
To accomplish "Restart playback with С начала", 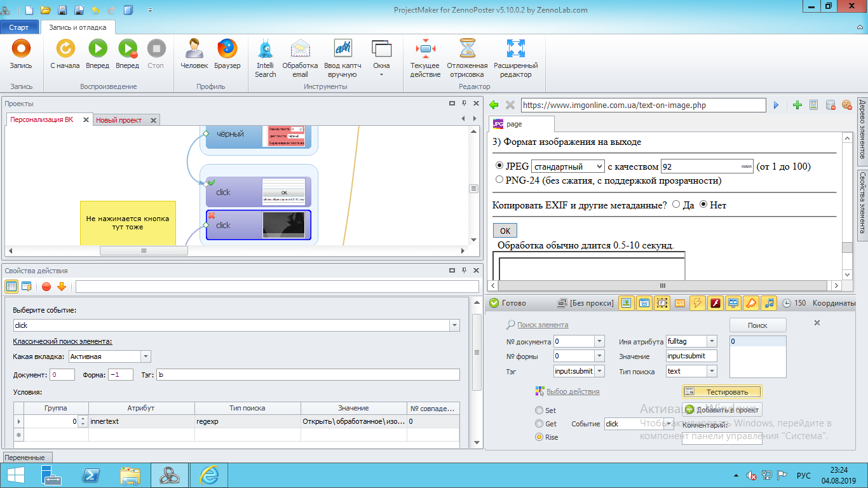I will (x=65, y=54).
